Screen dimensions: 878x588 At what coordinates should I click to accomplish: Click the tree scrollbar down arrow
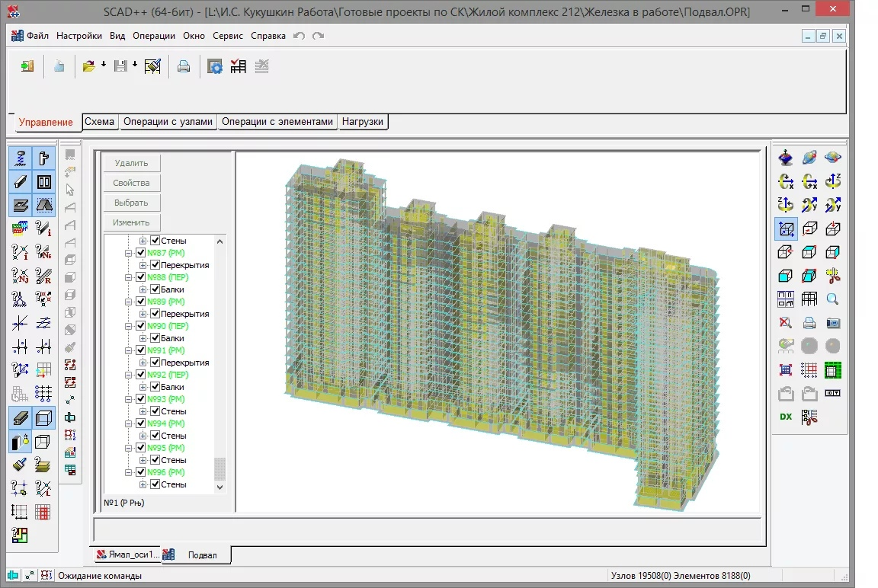coord(220,487)
